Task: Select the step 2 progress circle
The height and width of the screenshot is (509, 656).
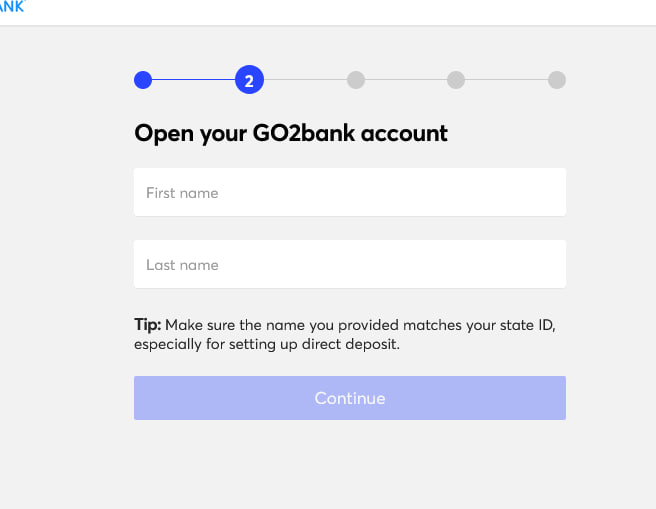Action: [249, 80]
